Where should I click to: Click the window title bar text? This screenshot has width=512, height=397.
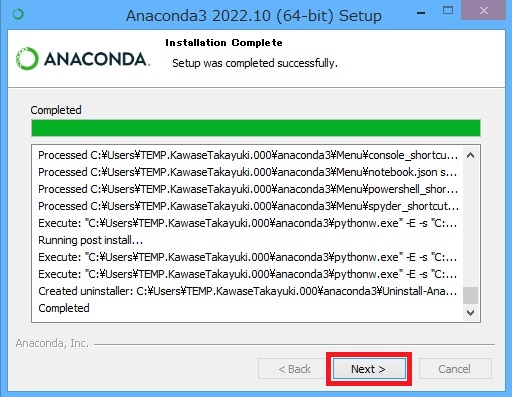(254, 15)
